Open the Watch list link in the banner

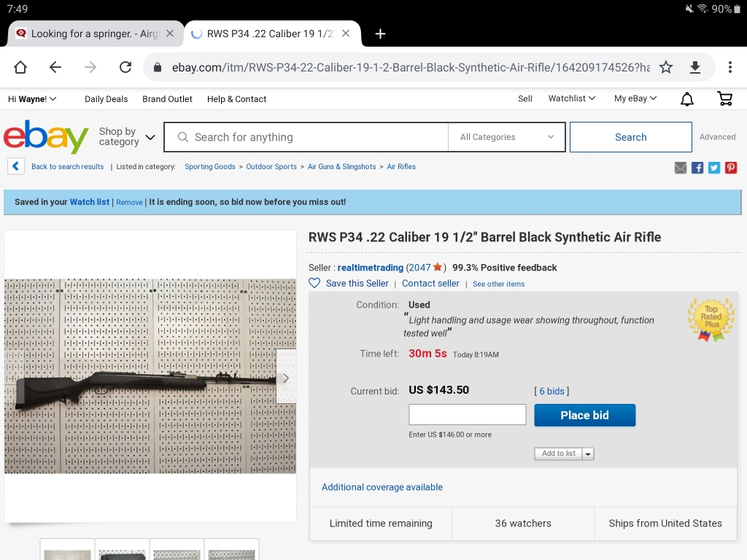tap(90, 202)
